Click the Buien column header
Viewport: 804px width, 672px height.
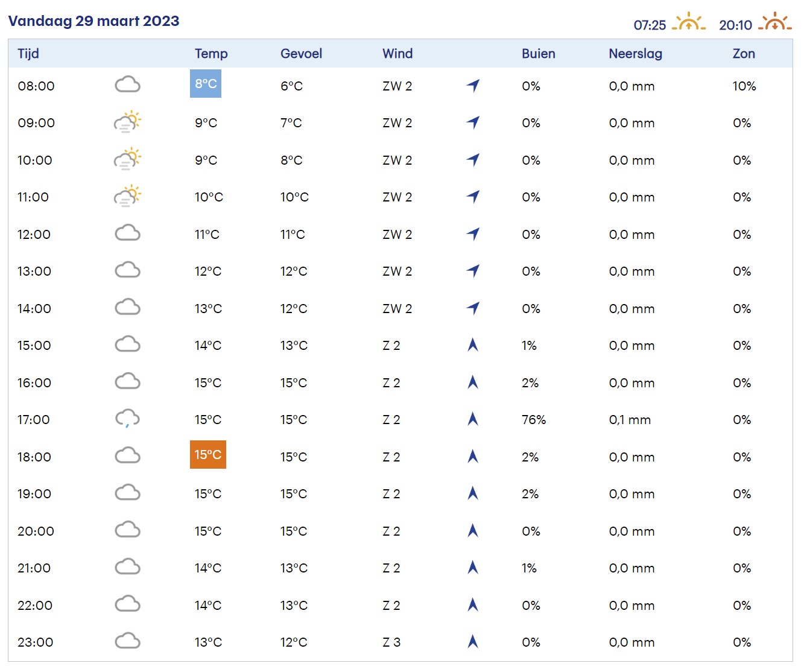click(538, 54)
